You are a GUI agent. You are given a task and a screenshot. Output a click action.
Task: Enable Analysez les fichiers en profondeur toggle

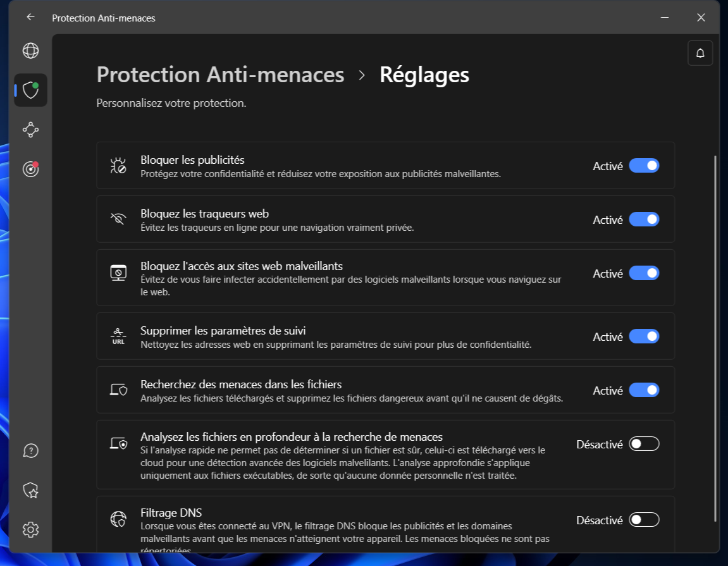[x=644, y=445]
